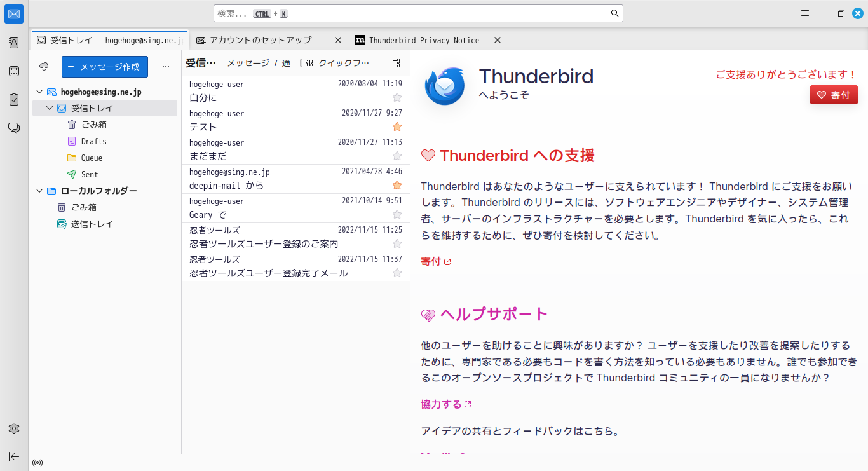The height and width of the screenshot is (471, 868).
Task: Collapse the hogehoge@sing.ne.jp account tree
Action: [x=39, y=92]
